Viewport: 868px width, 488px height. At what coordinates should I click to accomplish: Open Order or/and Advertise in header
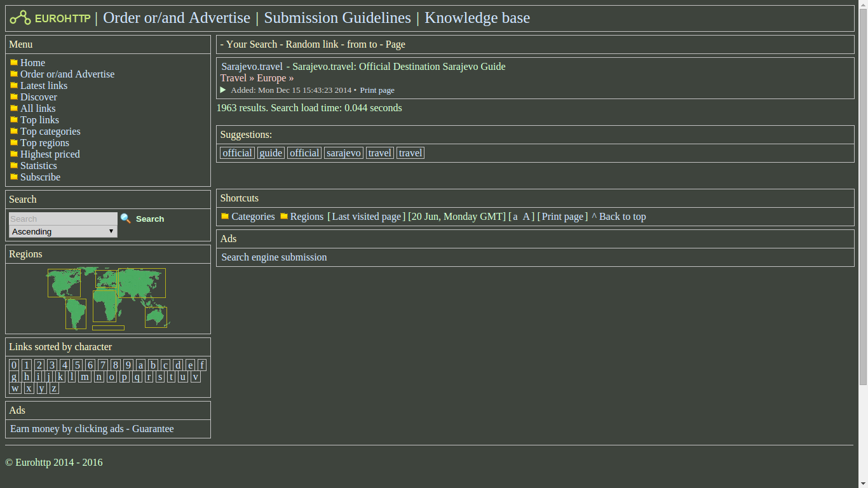pyautogui.click(x=177, y=18)
